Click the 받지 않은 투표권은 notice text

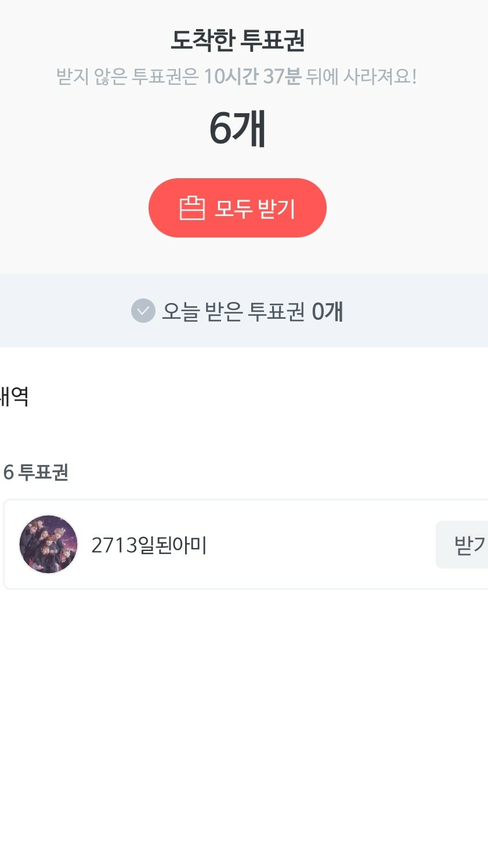[128, 76]
